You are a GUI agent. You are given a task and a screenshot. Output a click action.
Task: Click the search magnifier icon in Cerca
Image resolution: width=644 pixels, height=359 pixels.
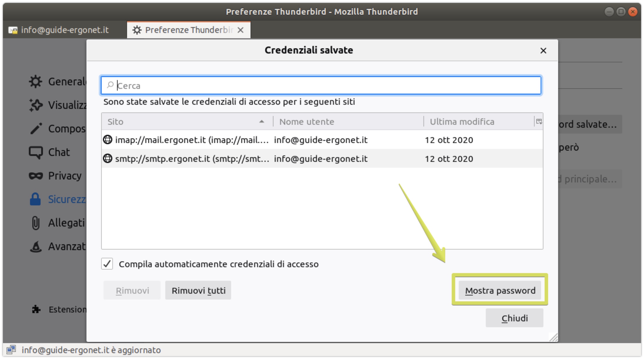tap(110, 85)
